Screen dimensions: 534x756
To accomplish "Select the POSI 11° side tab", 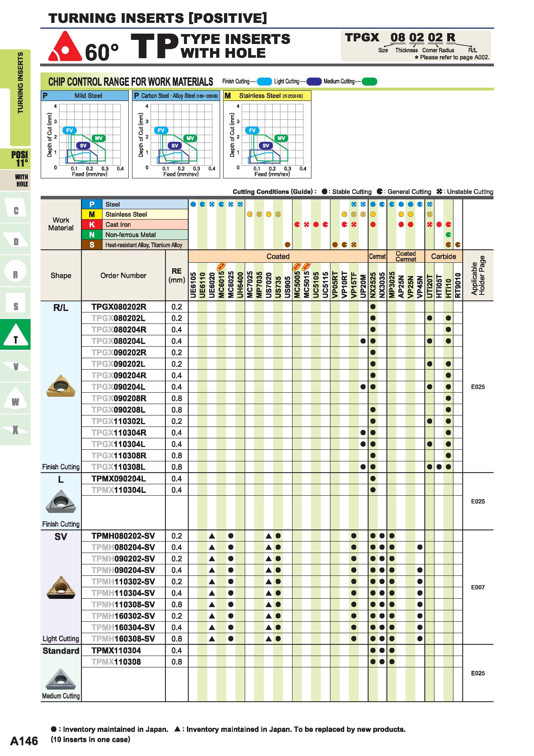I will [15, 159].
